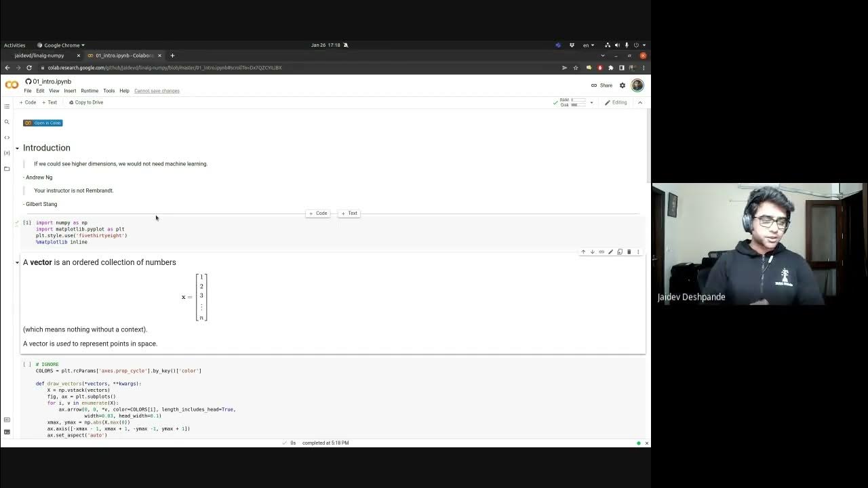Open the Chrome tab search chevron
This screenshot has height=488, width=868.
tap(602, 56)
